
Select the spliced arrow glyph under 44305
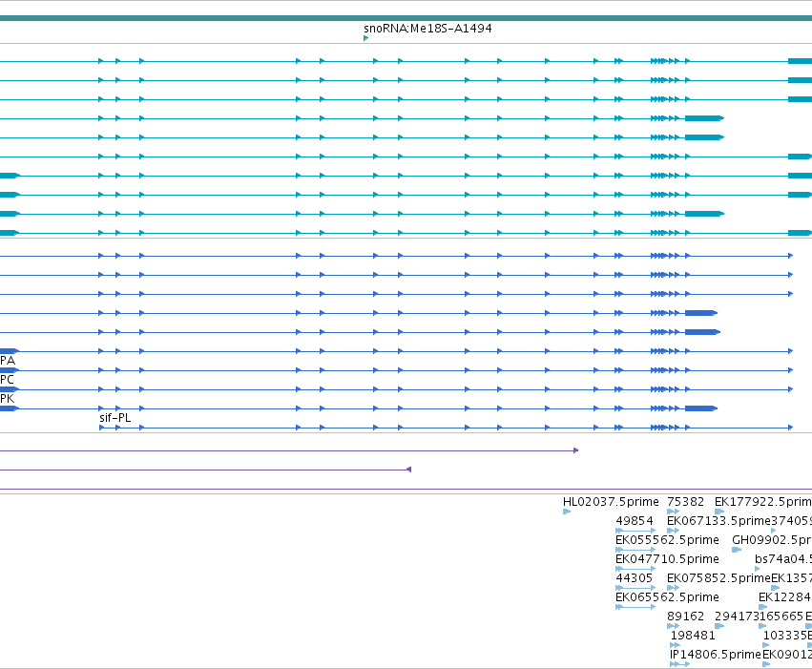click(x=635, y=588)
